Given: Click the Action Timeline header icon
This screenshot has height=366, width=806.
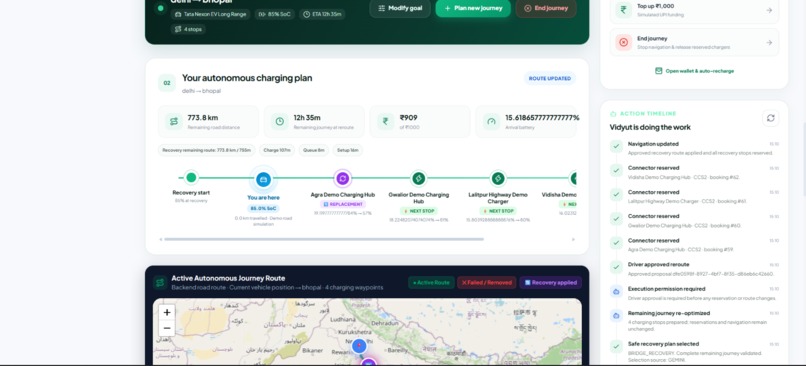Looking at the screenshot, I should point(613,114).
